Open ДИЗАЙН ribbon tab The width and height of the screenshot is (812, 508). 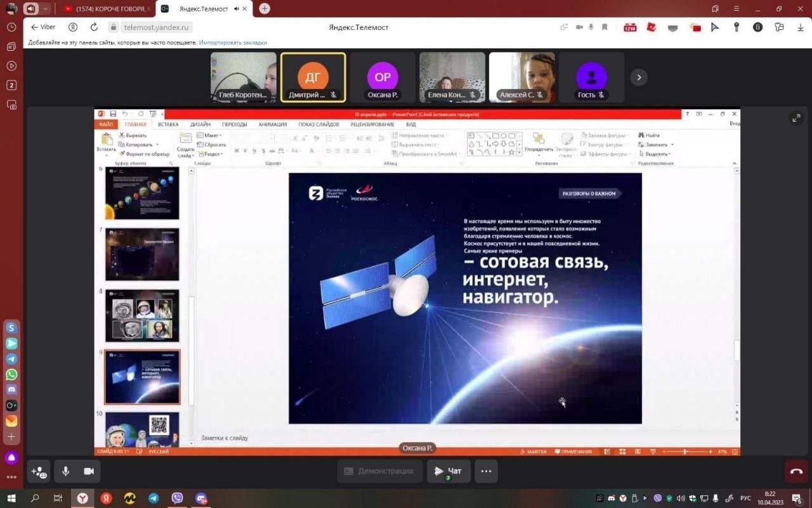[200, 124]
